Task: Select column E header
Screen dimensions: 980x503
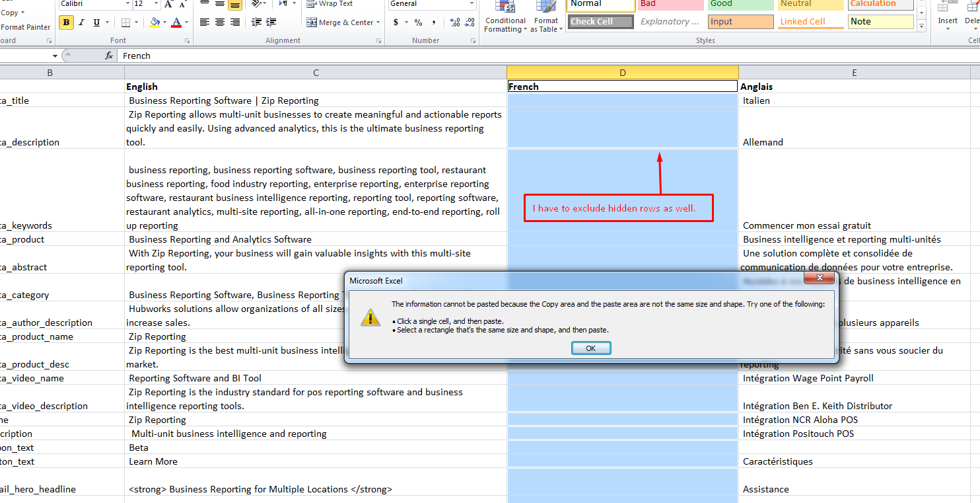Action: pyautogui.click(x=854, y=73)
